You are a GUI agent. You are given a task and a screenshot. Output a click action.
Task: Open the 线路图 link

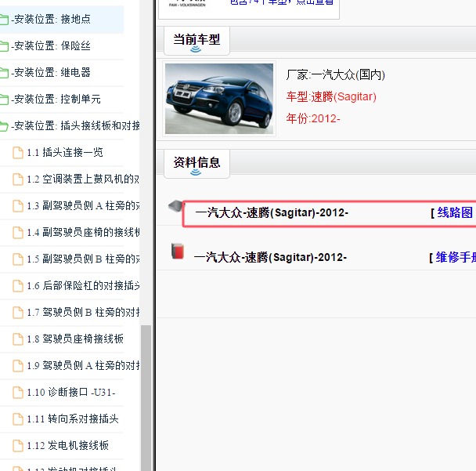(455, 212)
